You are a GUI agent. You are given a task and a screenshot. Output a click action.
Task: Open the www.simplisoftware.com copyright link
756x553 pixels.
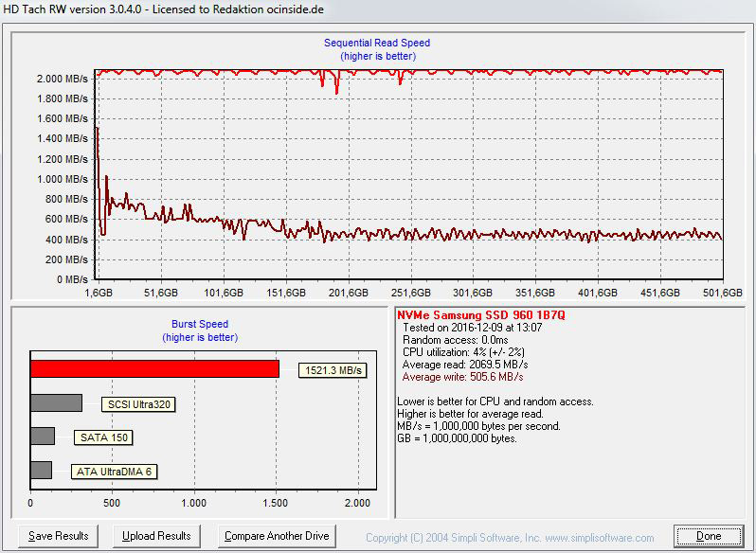[x=600, y=538]
